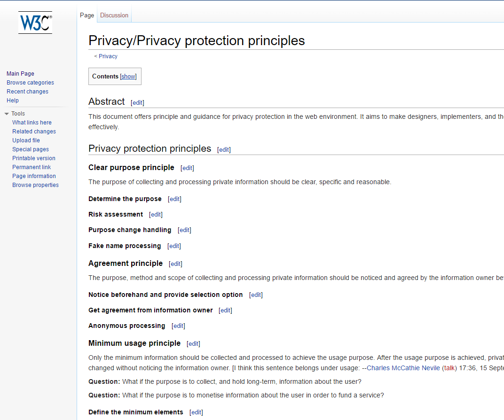The image size is (504, 420).
Task: Open the Main Page link
Action: (20, 74)
